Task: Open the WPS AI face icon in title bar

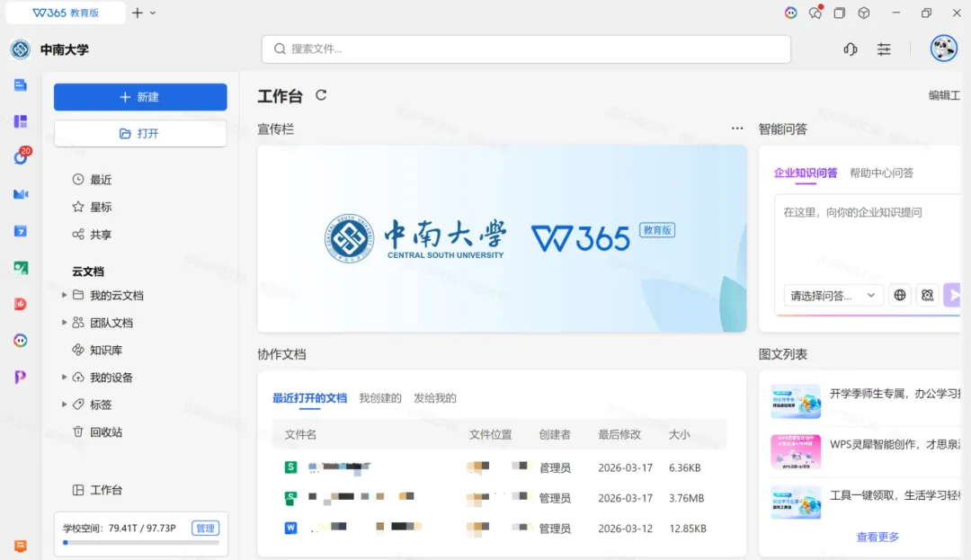Action: coord(791,13)
